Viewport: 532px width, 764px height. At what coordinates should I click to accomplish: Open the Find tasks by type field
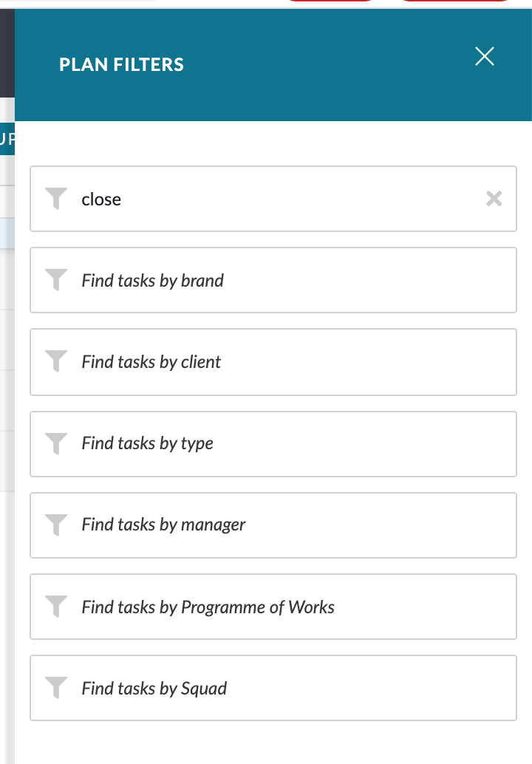[x=273, y=444]
